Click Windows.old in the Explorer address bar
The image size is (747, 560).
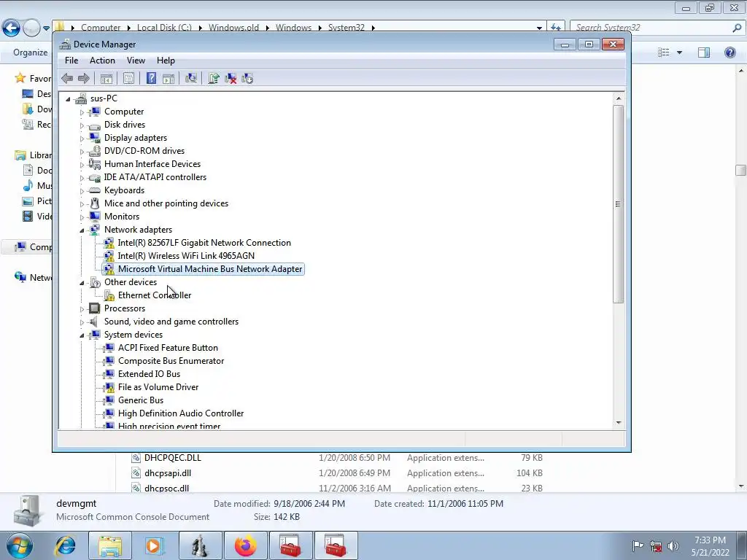pos(233,28)
